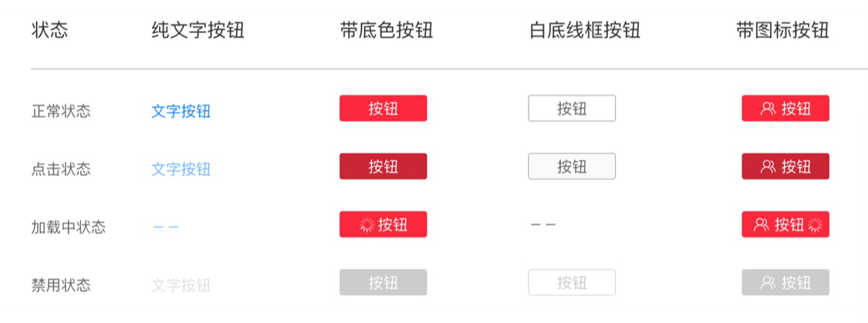This screenshot has width=868, height=323.
Task: Select the 纯文字按钮 column header
Action: point(198,30)
